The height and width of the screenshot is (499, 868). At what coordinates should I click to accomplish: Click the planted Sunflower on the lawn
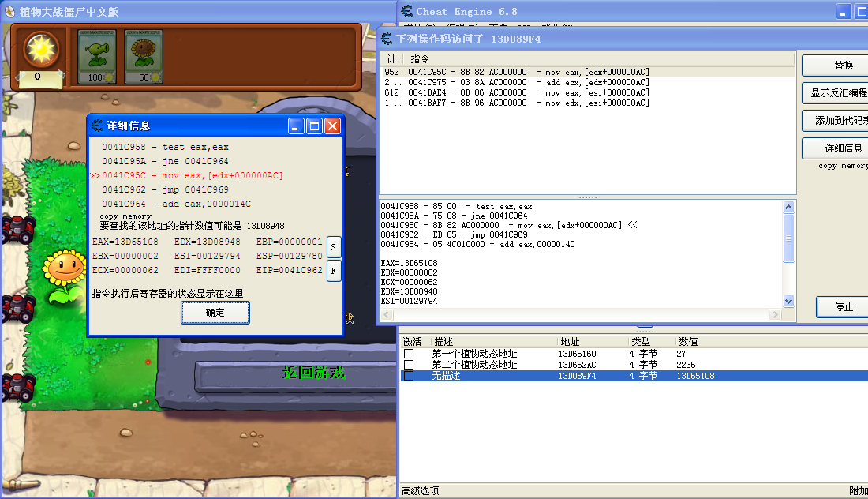click(x=65, y=276)
